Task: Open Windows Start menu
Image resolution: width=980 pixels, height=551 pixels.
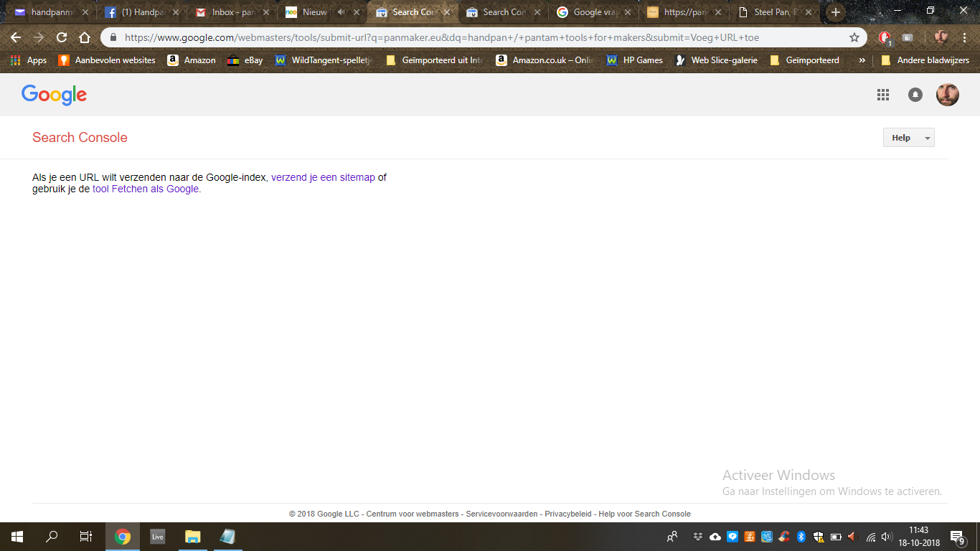Action: [x=17, y=536]
